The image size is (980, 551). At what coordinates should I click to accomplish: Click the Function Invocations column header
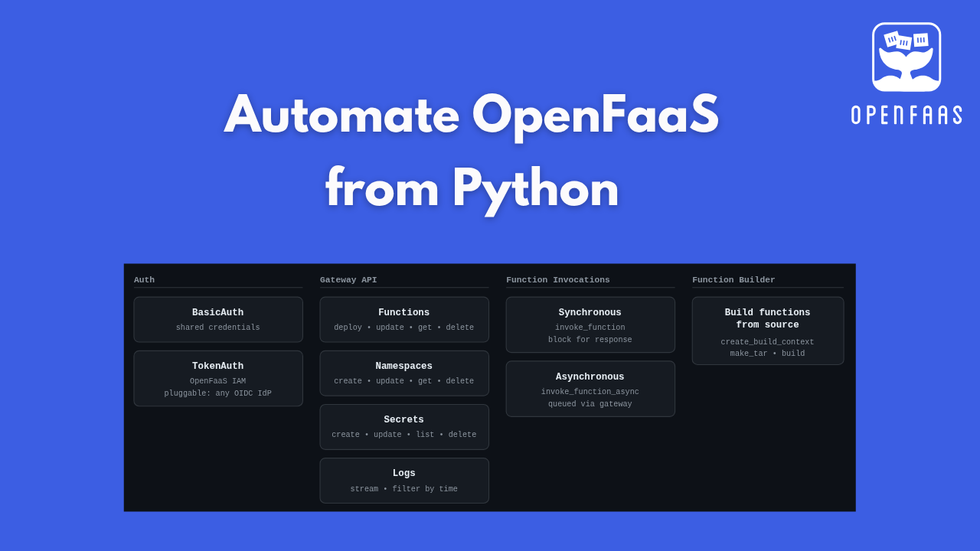pyautogui.click(x=558, y=280)
